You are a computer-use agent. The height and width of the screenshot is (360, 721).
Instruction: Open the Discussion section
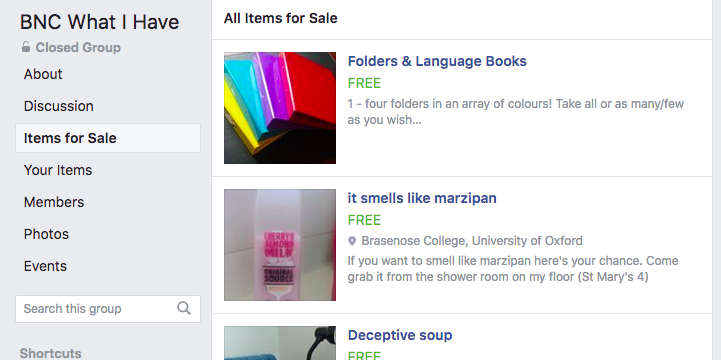(x=58, y=106)
